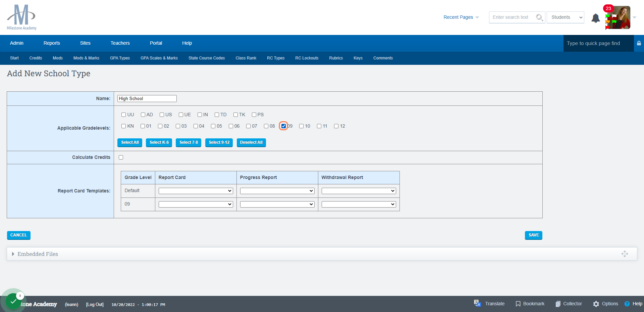The height and width of the screenshot is (312, 644).
Task: Open grade 09 Progress Report dropdown
Action: (x=277, y=204)
